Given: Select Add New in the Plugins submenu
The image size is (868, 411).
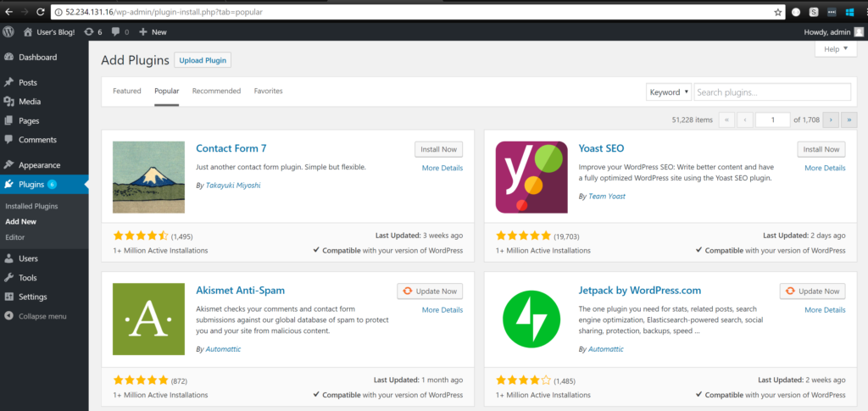Looking at the screenshot, I should [x=21, y=222].
